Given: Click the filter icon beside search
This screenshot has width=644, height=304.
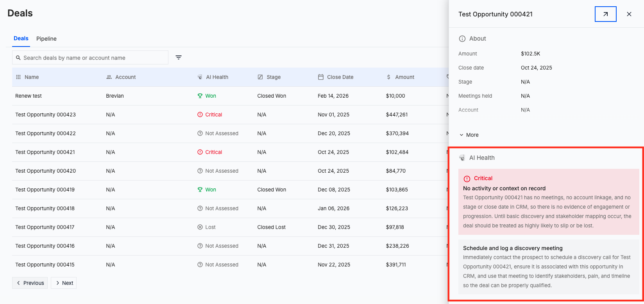Looking at the screenshot, I should click(x=179, y=57).
